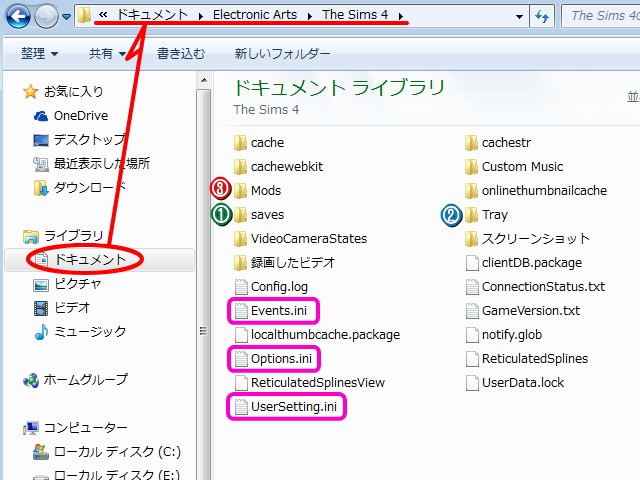This screenshot has width=640, height=480.
Task: Click the blue Back navigation arrow
Action: click(18, 16)
